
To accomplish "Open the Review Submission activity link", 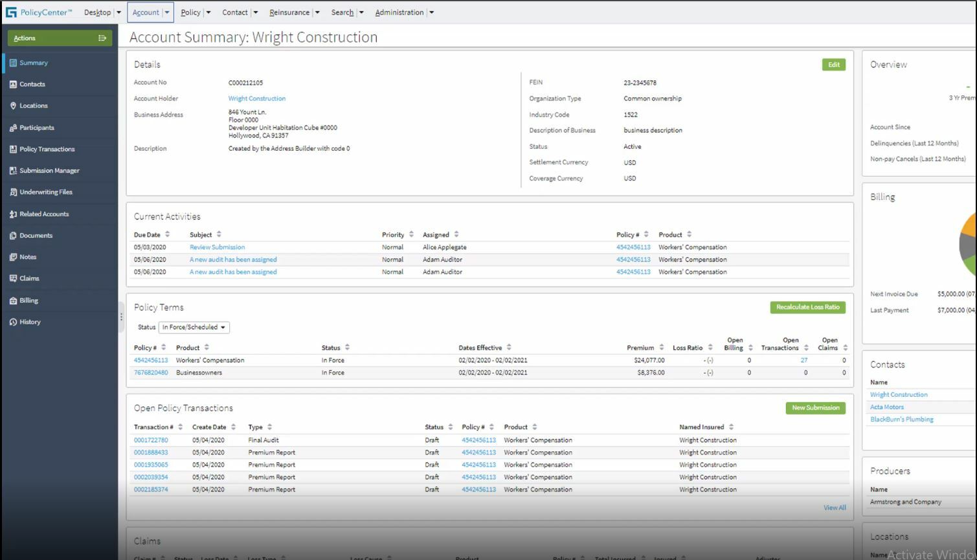I will (x=217, y=247).
